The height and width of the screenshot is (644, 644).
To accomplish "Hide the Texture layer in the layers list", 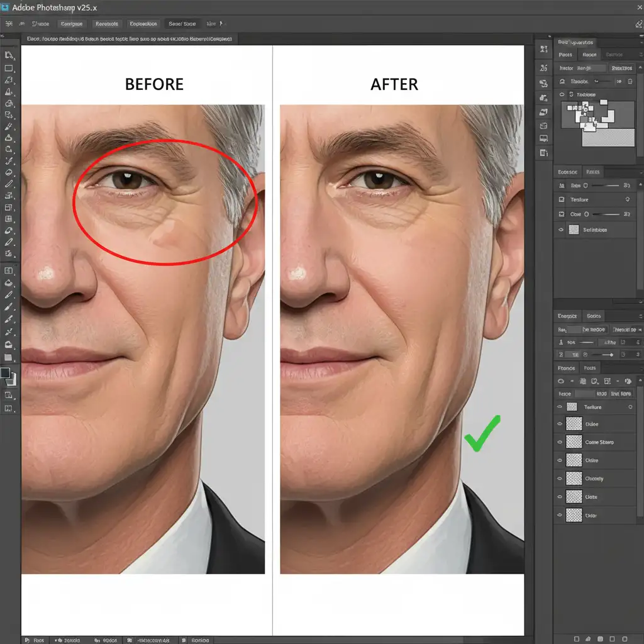I will pyautogui.click(x=560, y=407).
